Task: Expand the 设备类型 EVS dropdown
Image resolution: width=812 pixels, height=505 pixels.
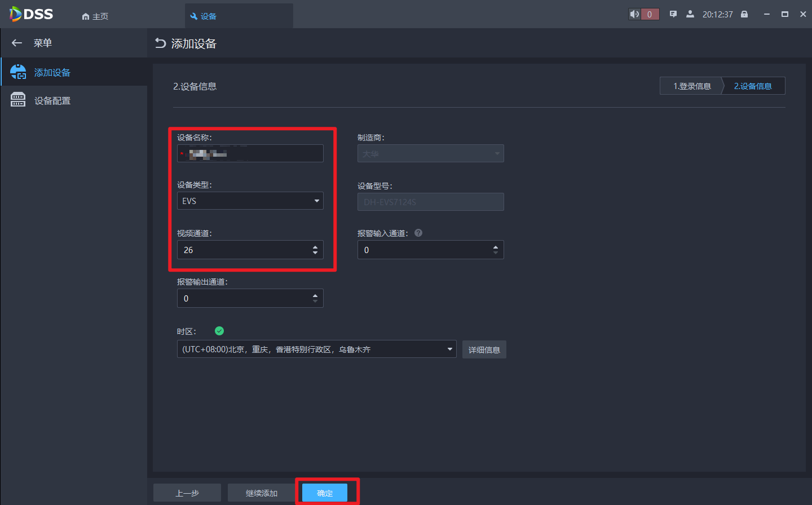Action: pos(316,201)
